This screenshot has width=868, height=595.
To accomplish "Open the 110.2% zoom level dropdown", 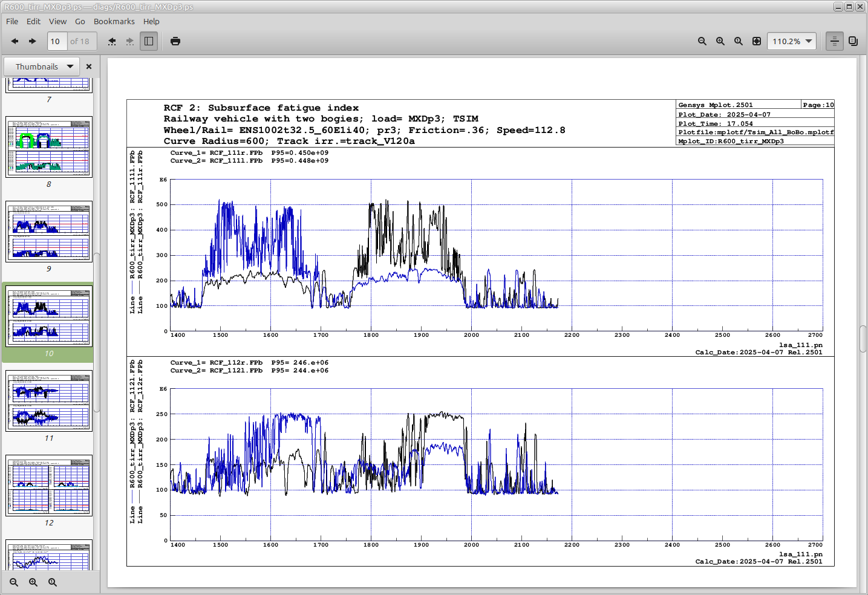I will pyautogui.click(x=792, y=41).
